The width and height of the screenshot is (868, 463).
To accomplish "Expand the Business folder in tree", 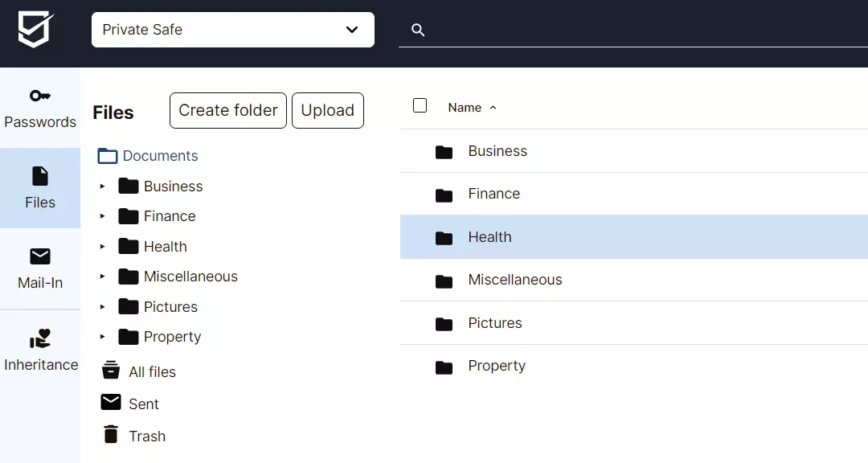I will click(x=102, y=186).
